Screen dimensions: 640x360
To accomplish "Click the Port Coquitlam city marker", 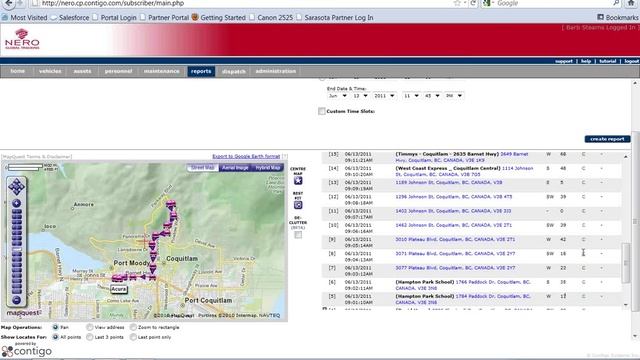I will 182,305.
